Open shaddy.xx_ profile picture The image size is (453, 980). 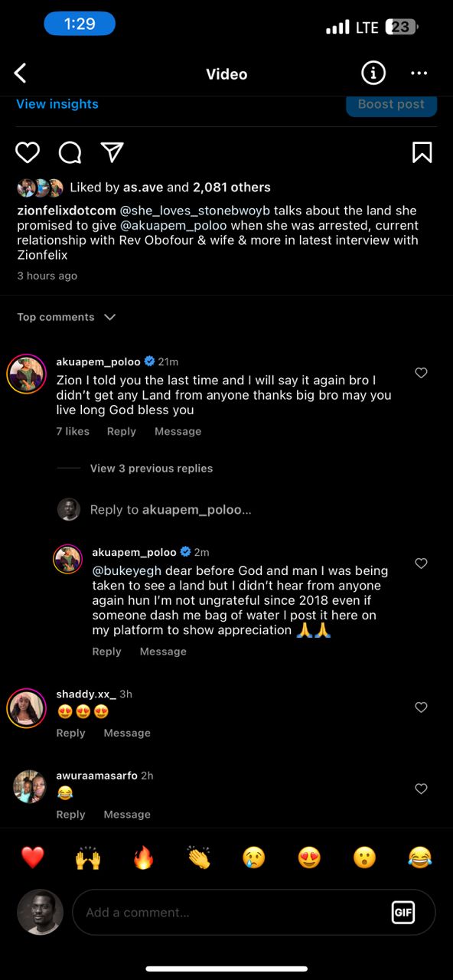[27, 708]
